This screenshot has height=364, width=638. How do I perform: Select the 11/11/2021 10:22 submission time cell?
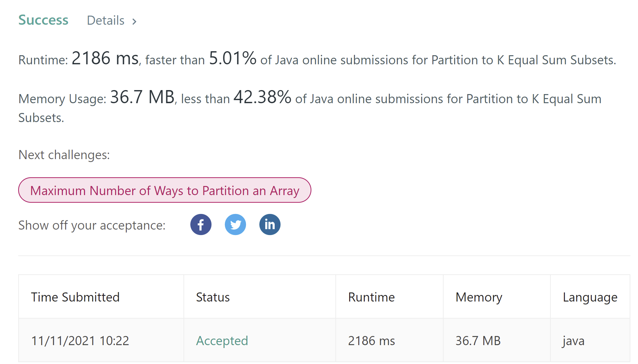pos(80,341)
